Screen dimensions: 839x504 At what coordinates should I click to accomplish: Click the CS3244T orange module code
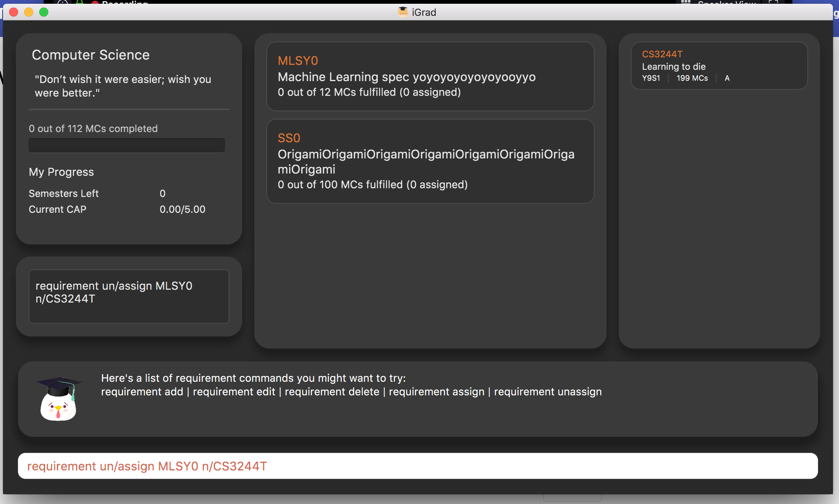pyautogui.click(x=662, y=54)
